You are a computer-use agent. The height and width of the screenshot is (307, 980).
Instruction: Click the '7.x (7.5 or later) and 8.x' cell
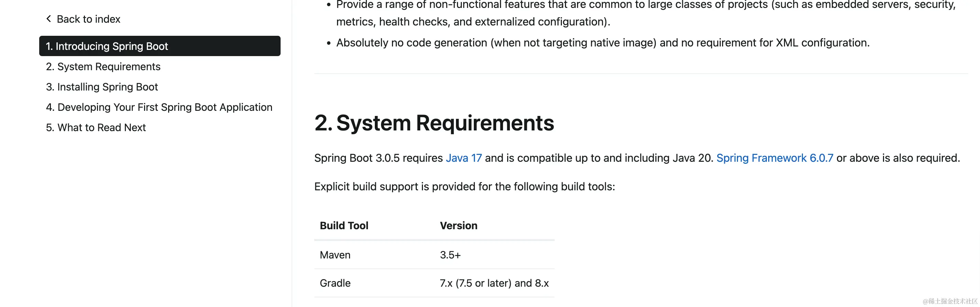(x=494, y=283)
